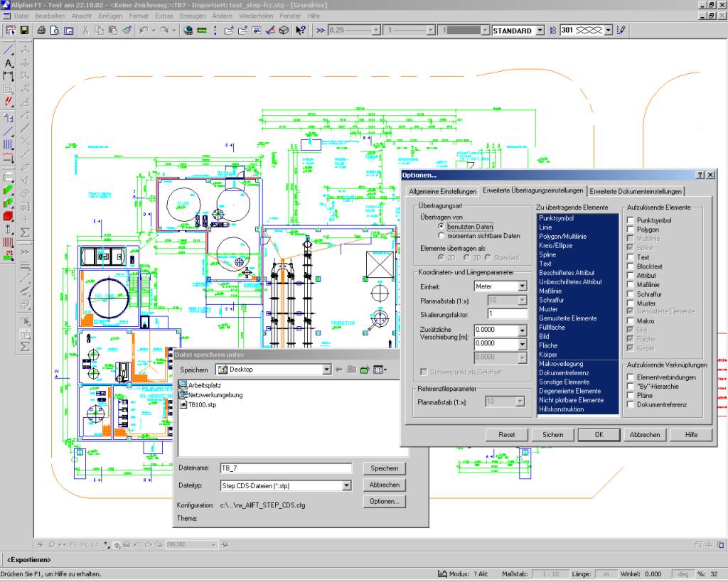Select 'momentan sichtbare Daten' radio button
The height and width of the screenshot is (582, 728).
[x=441, y=235]
